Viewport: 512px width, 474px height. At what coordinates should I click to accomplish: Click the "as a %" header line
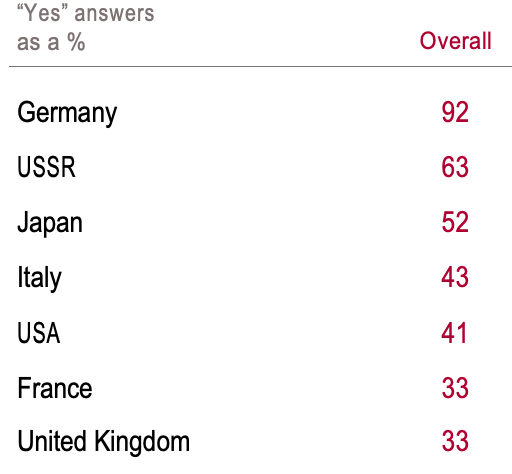(x=51, y=42)
